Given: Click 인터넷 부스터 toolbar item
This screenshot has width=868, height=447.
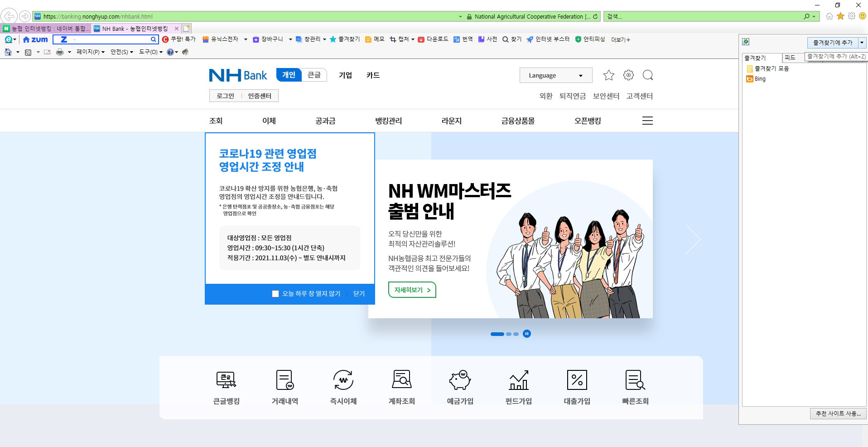Looking at the screenshot, I should coord(548,39).
